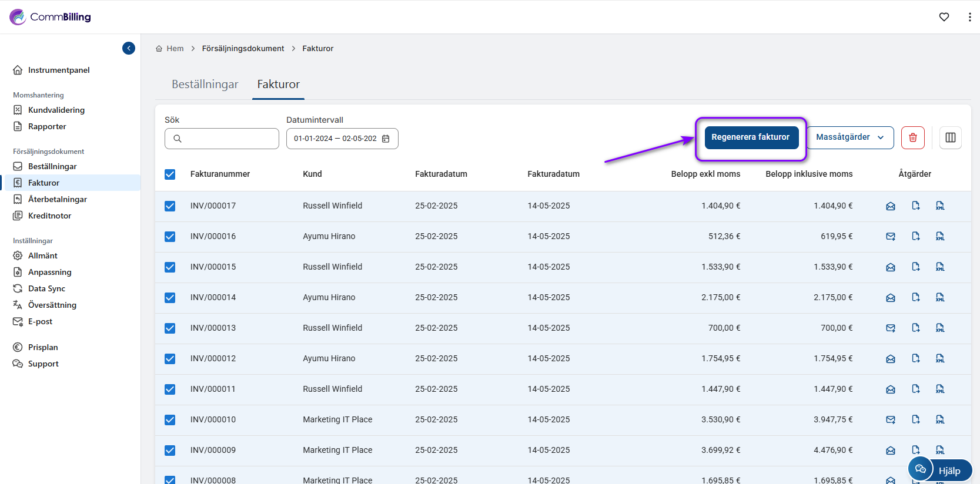Image resolution: width=980 pixels, height=484 pixels.
Task: Click the Regenerera fakturor button
Action: pyautogui.click(x=750, y=137)
